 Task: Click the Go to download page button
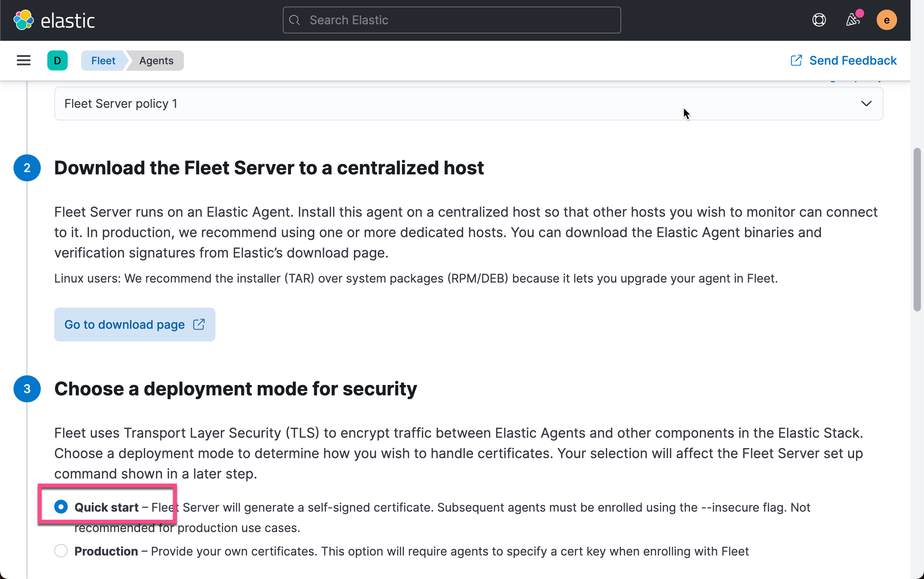[x=134, y=324]
